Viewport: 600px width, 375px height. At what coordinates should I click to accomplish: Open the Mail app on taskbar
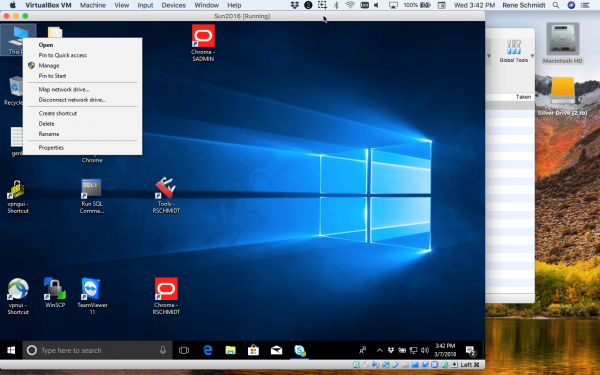pos(276,350)
